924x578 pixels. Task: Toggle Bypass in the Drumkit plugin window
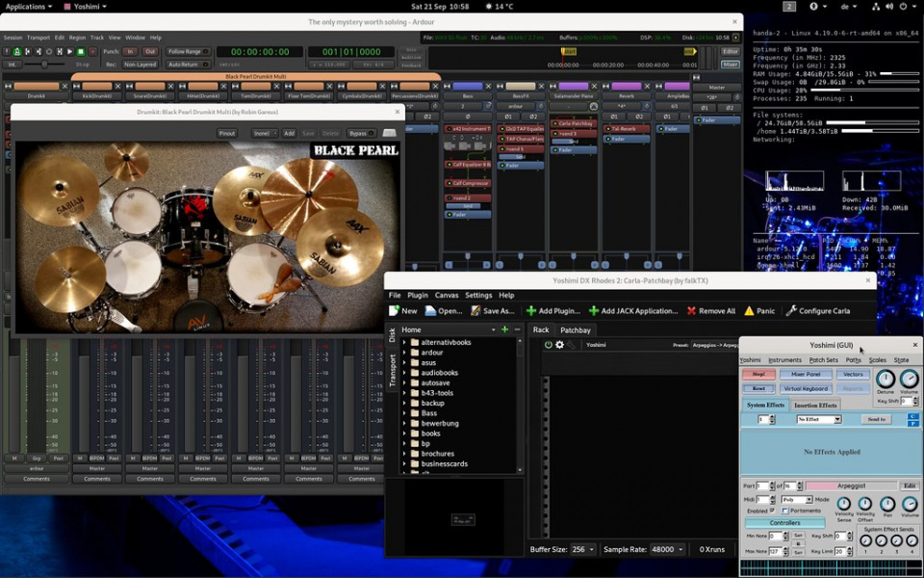point(361,133)
